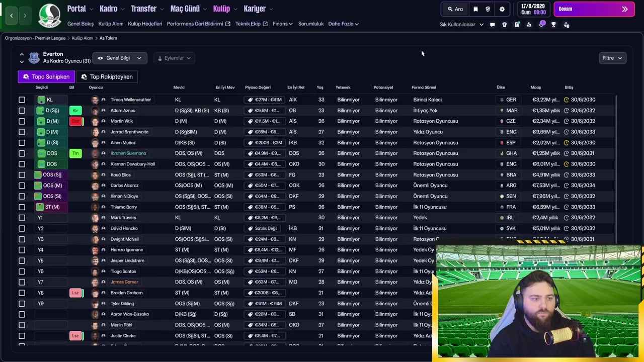The height and width of the screenshot is (362, 644).
Task: Expand the Sık Kullanılanlar dropdown
Action: coord(462,25)
